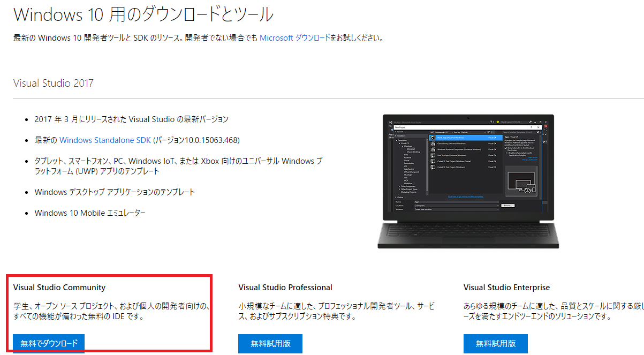The width and height of the screenshot is (644, 355).
Task: Click the 無料でダウンロード button for Community
Action: [49, 343]
